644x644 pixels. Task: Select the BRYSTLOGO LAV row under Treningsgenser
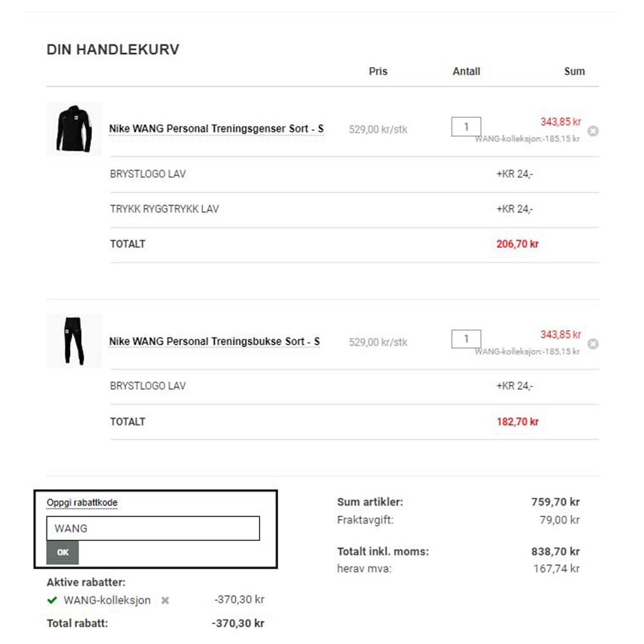[354, 174]
